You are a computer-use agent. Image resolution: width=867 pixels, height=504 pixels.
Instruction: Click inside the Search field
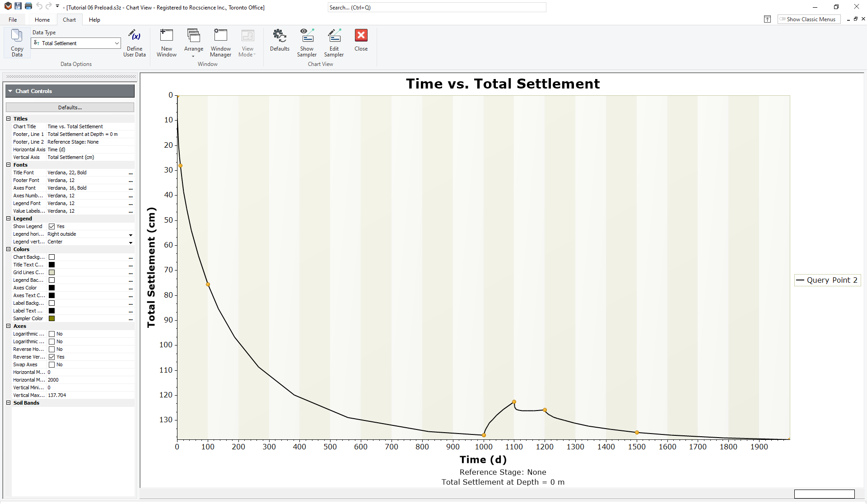[436, 7]
